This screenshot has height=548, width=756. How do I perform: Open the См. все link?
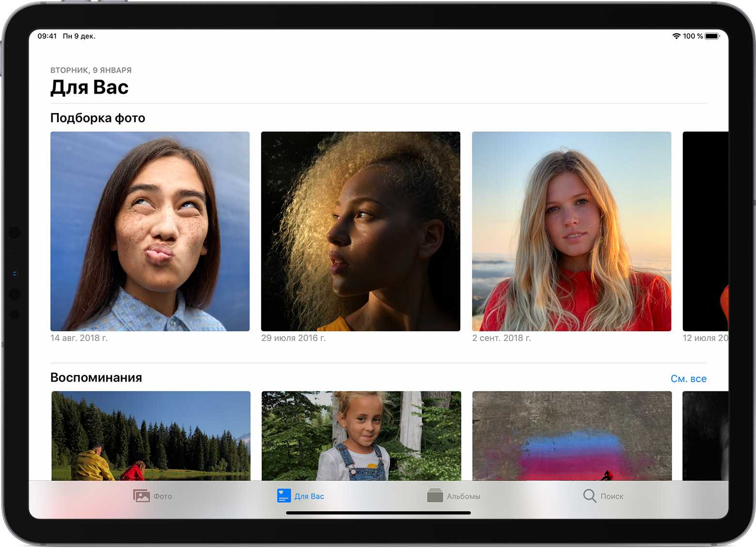[x=688, y=379]
